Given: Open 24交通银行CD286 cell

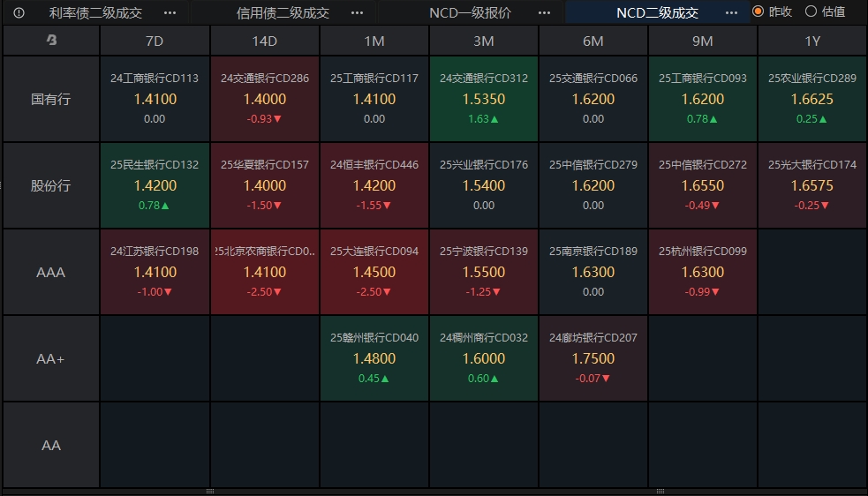Looking at the screenshot, I should (265, 99).
